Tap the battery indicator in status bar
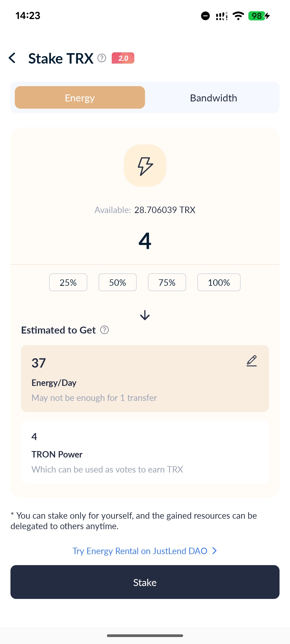The height and width of the screenshot is (644, 290). (x=259, y=16)
